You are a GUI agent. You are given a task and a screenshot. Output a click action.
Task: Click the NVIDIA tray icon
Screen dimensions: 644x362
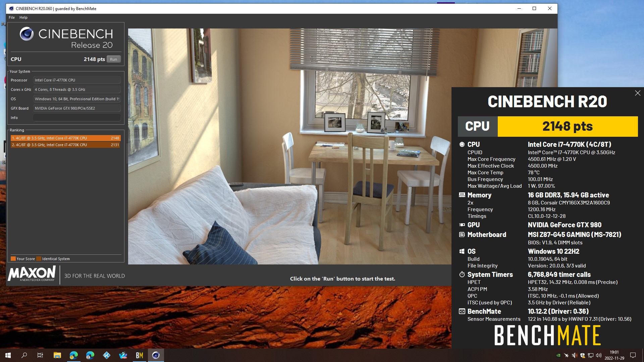pyautogui.click(x=558, y=355)
